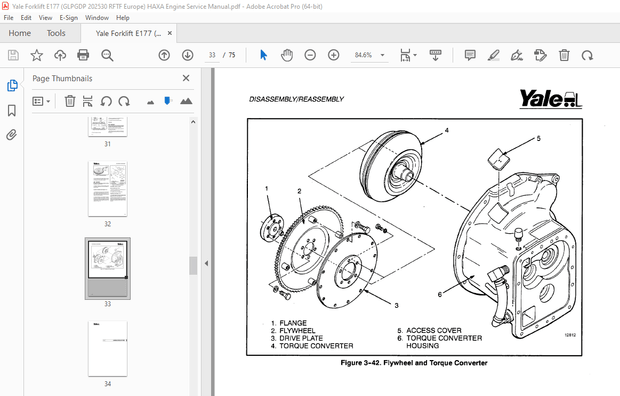Adjust the thumbnail size slider handle
Screen dimensions: 620x396
(167, 100)
